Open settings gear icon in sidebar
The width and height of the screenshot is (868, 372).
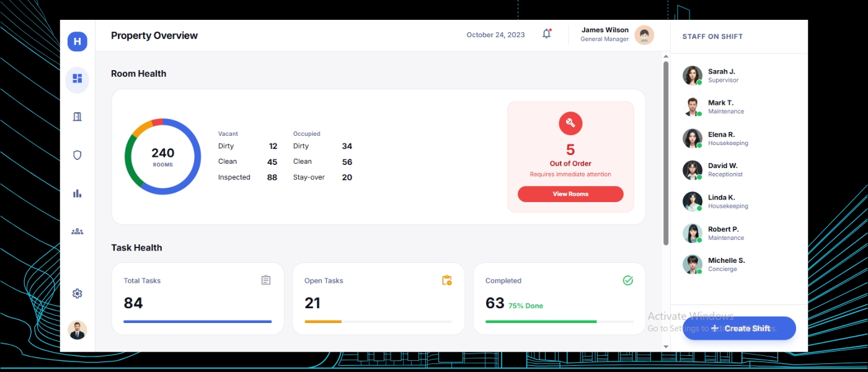[77, 293]
